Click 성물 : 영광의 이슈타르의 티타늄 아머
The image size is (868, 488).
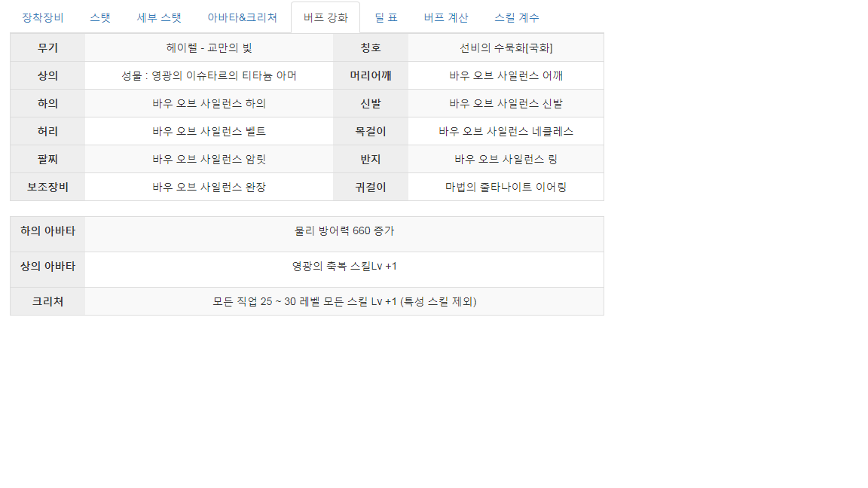click(209, 76)
